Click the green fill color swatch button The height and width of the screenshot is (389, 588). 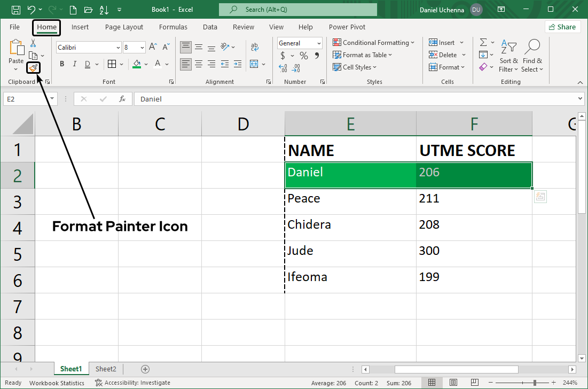137,64
